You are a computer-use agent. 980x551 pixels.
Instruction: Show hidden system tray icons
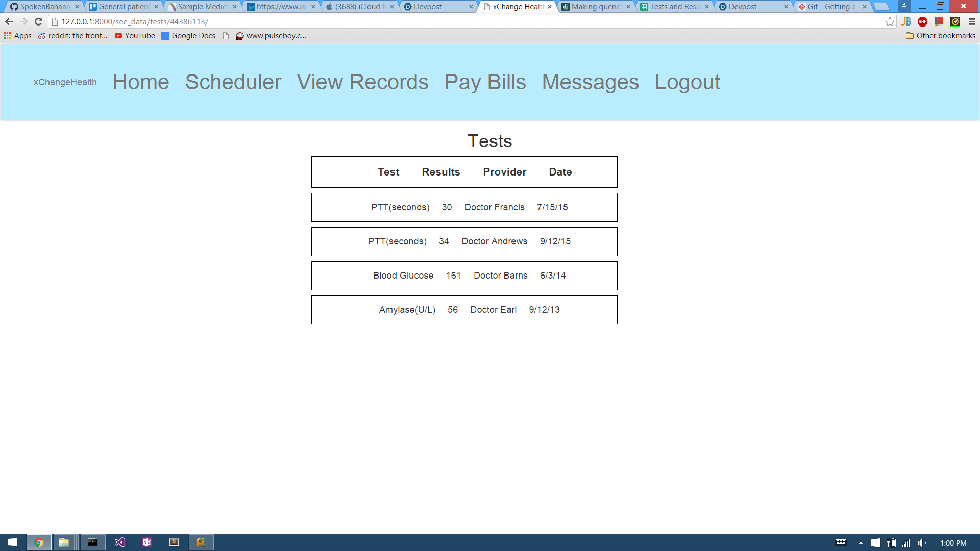point(861,543)
